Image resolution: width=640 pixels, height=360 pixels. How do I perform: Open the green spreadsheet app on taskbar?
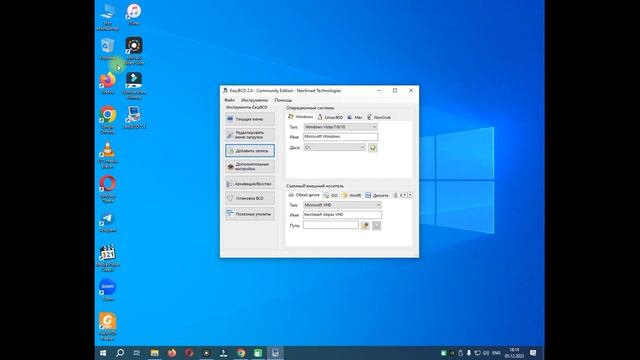tap(258, 353)
